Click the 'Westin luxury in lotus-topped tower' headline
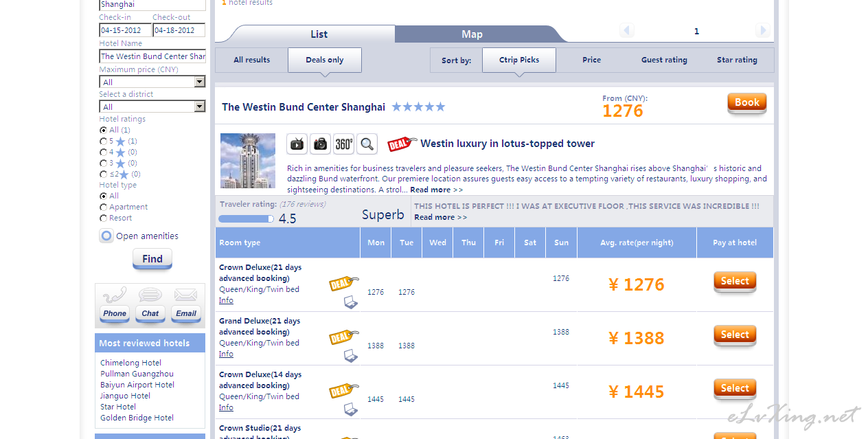Image resolution: width=868 pixels, height=439 pixels. (507, 144)
